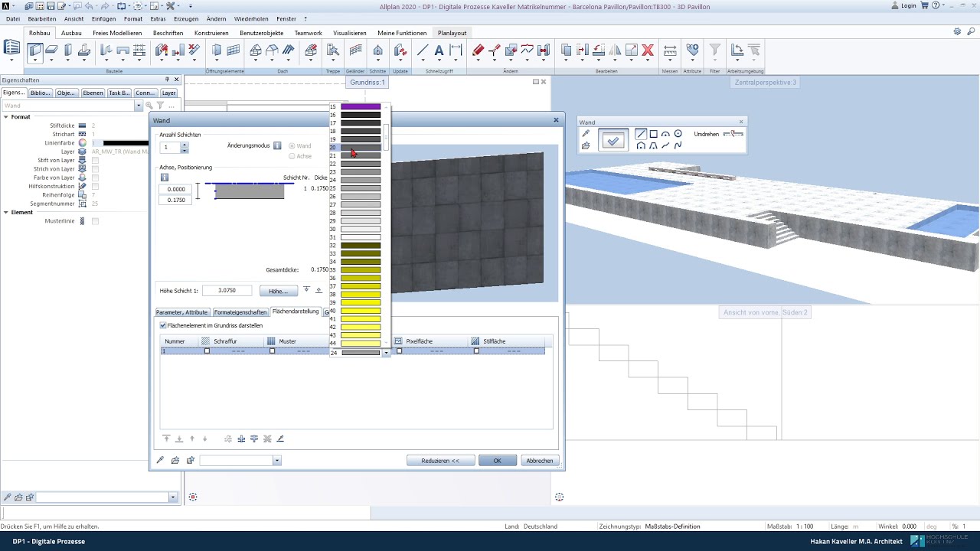Select the circle wall shape in Wand toolbar

coord(678,134)
